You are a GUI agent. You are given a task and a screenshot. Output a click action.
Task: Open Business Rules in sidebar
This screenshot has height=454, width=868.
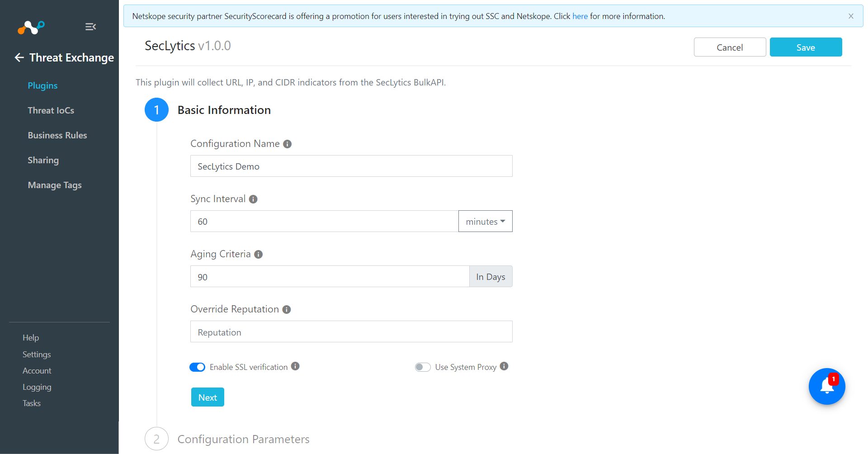pyautogui.click(x=57, y=135)
